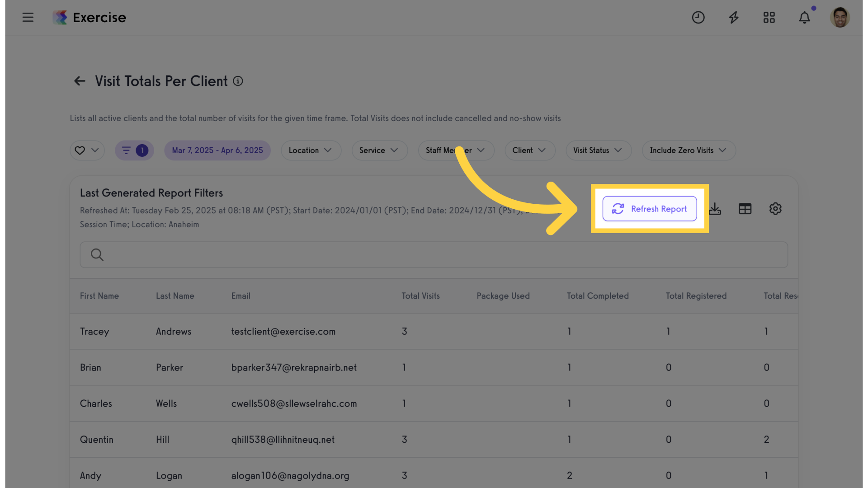Open the Staff Member dropdown
The image size is (868, 488).
click(x=456, y=150)
